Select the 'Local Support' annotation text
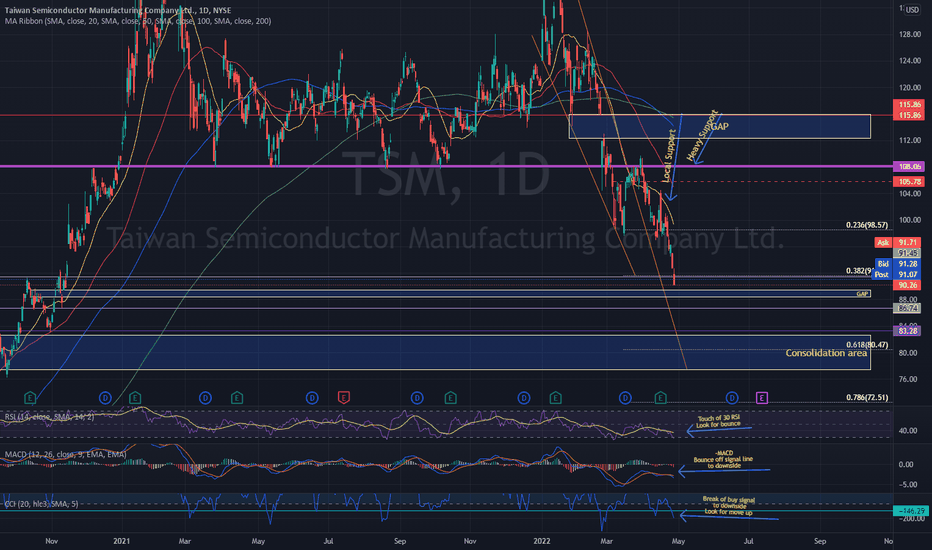 tap(669, 156)
